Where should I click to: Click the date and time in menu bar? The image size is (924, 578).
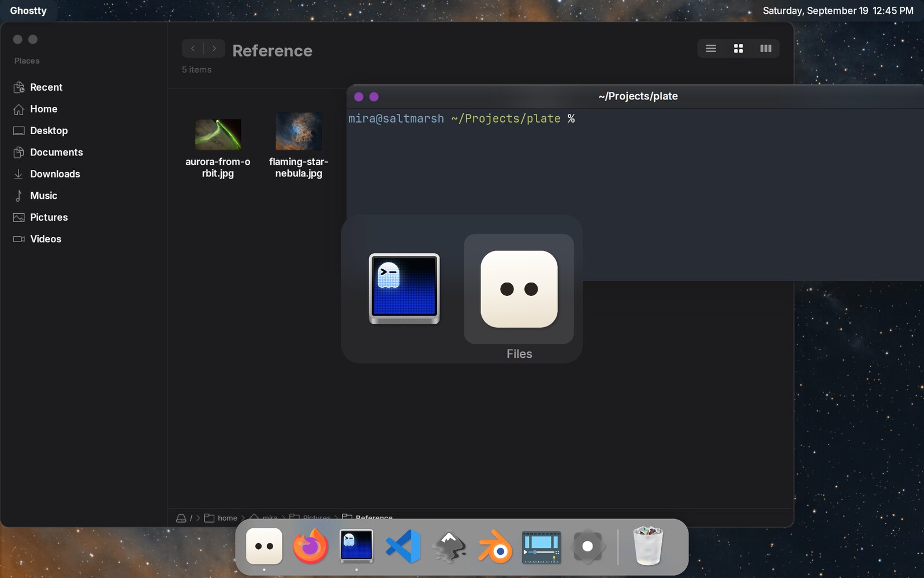[x=838, y=10]
